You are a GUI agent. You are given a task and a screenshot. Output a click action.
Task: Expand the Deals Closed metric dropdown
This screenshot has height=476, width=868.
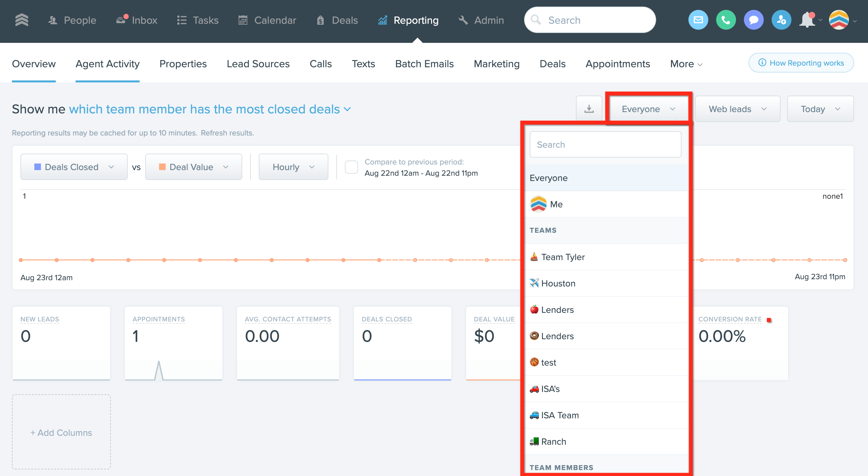(x=74, y=167)
